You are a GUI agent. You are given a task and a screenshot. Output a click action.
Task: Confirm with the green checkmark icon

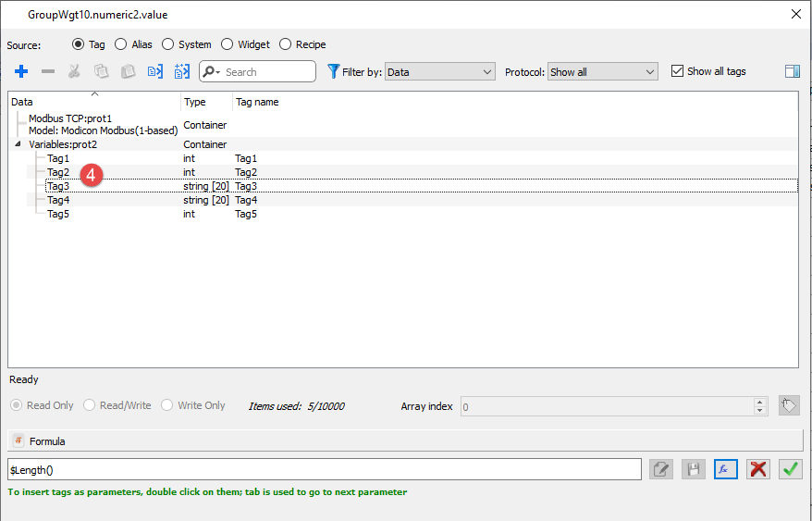click(790, 469)
